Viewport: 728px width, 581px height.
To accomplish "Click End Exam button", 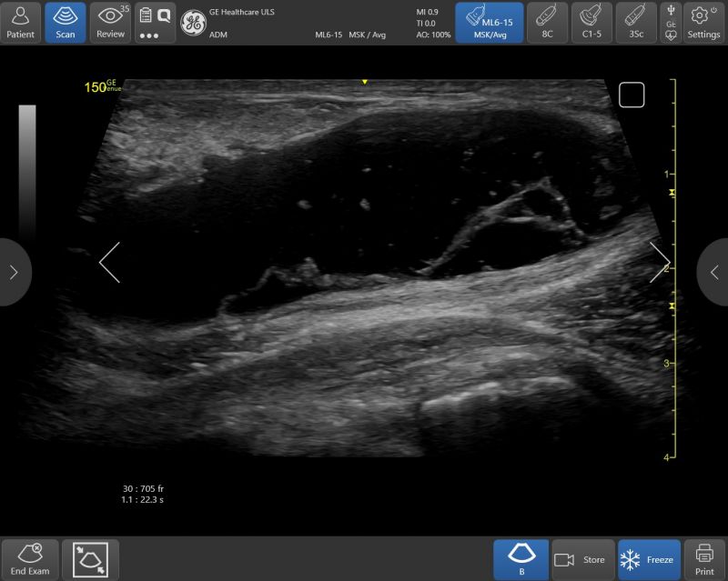I will 30,559.
